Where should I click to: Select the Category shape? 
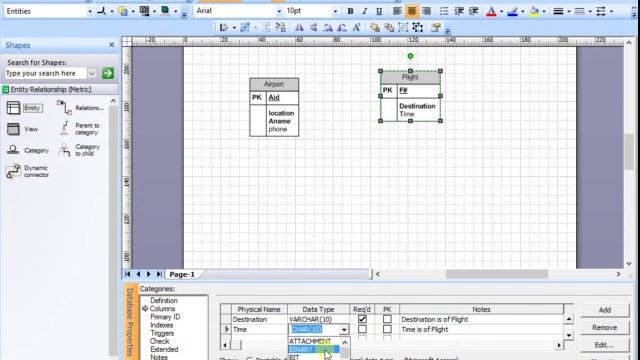pyautogui.click(x=28, y=150)
